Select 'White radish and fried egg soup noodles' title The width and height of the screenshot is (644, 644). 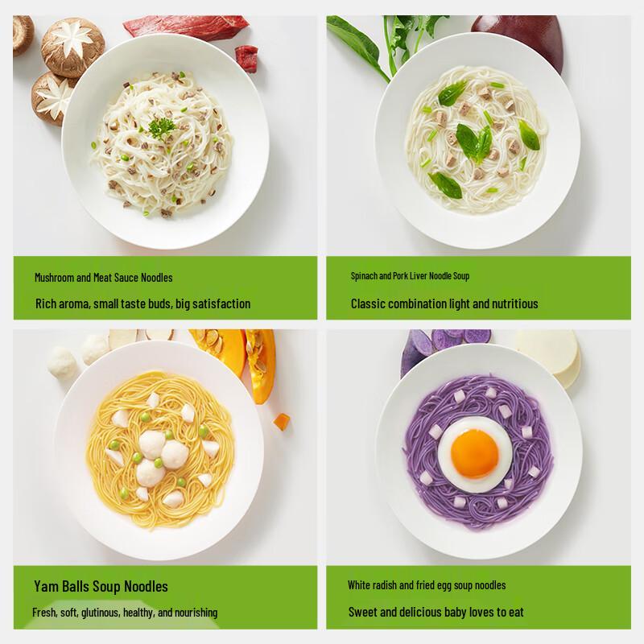[x=427, y=585]
